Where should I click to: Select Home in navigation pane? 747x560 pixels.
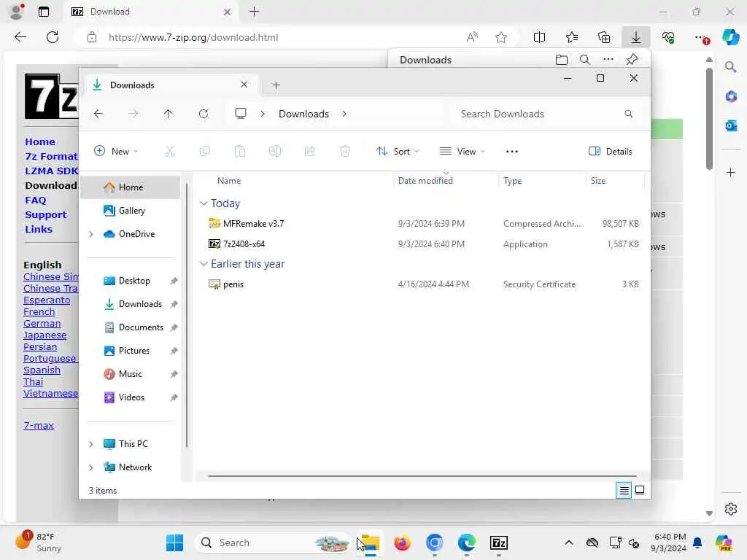pyautogui.click(x=131, y=187)
